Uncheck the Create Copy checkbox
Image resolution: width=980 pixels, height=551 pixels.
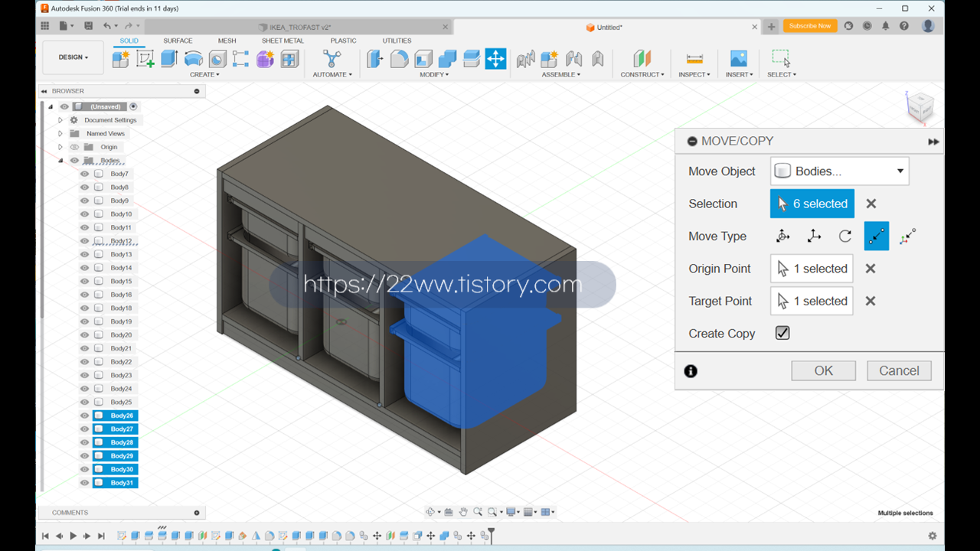pyautogui.click(x=782, y=333)
